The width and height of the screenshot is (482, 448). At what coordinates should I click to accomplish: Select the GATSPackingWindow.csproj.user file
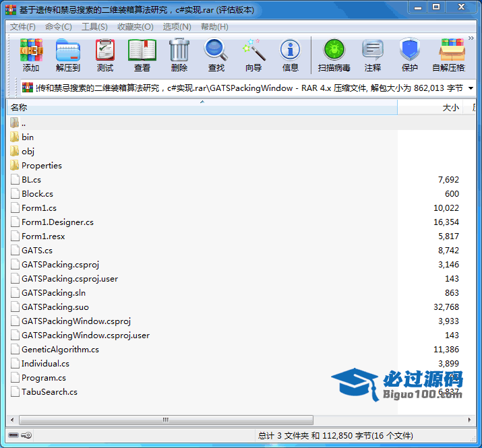(x=80, y=335)
